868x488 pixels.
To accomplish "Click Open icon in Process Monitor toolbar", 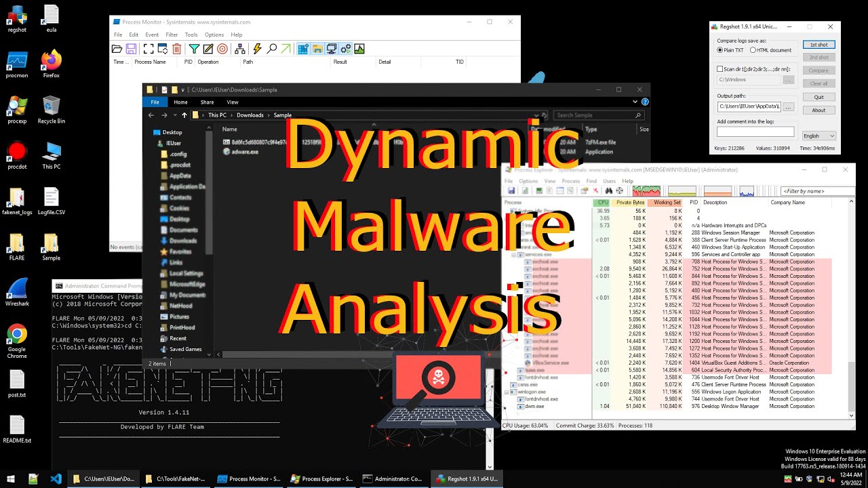I will coord(117,49).
